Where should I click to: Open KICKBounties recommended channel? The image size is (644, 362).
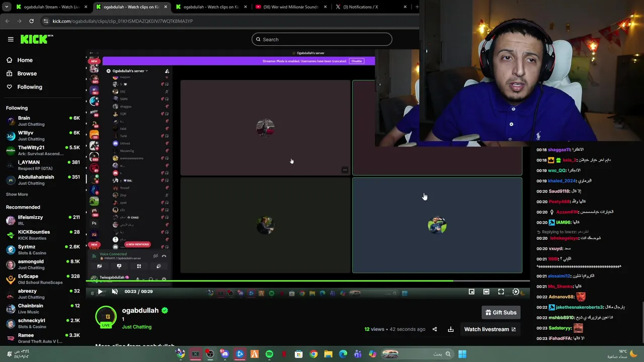tap(43, 235)
